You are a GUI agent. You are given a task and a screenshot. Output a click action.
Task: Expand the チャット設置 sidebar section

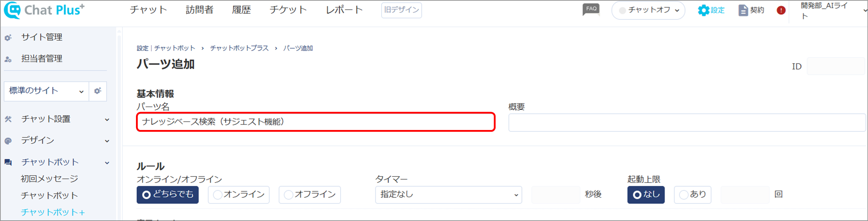click(x=57, y=119)
